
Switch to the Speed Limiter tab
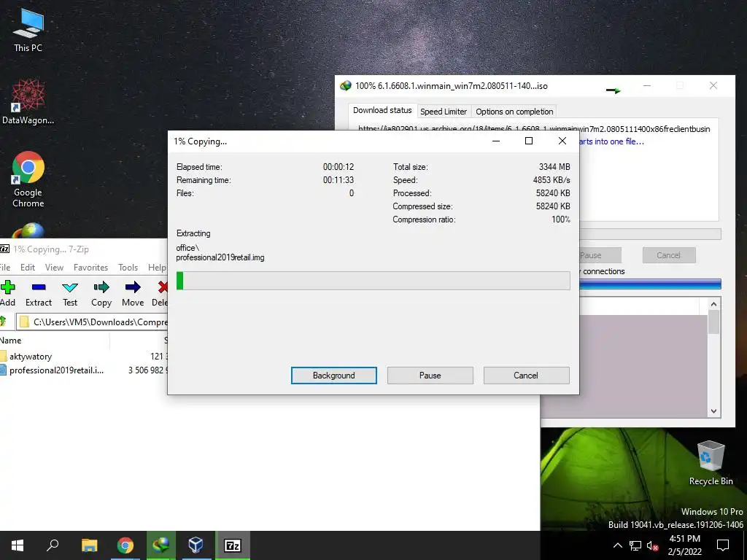click(444, 112)
